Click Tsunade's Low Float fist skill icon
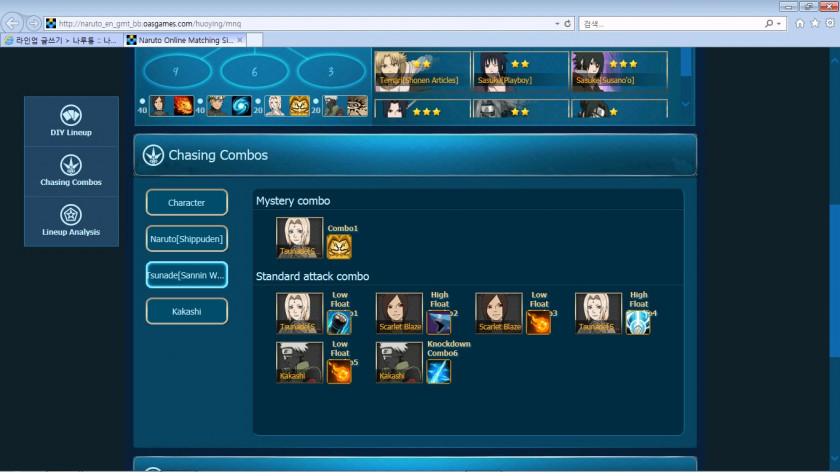Screen dimensions: 840x472 (x=339, y=322)
